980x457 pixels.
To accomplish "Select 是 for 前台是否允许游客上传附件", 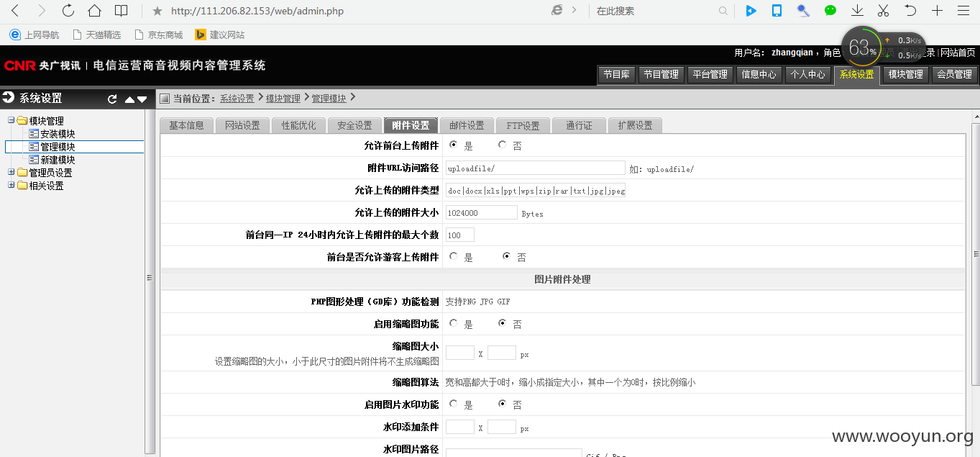I will 454,256.
